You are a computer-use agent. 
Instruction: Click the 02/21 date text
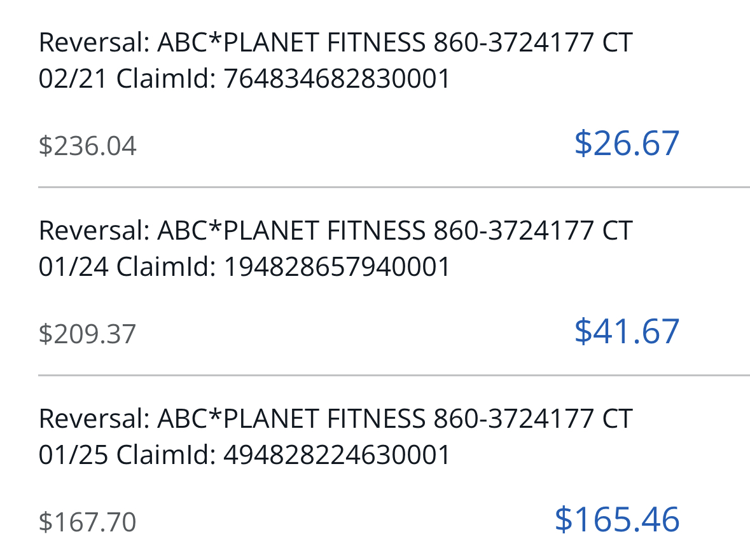click(73, 79)
